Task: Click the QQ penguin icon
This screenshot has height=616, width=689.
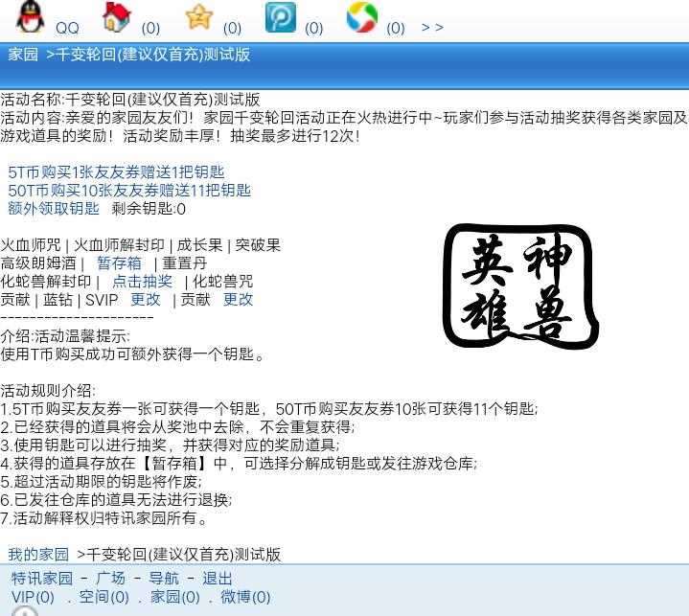Action: pyautogui.click(x=30, y=17)
